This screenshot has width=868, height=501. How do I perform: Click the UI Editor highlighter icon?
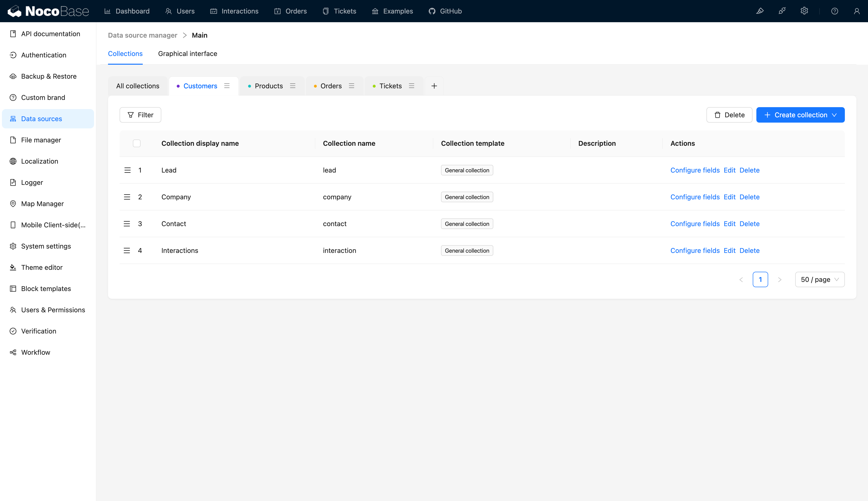[760, 11]
